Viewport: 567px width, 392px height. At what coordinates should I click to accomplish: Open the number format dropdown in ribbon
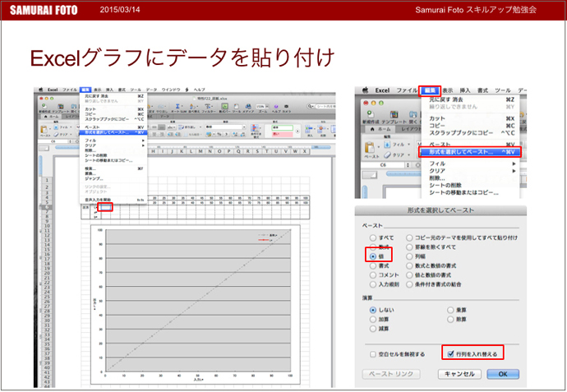[x=244, y=127]
